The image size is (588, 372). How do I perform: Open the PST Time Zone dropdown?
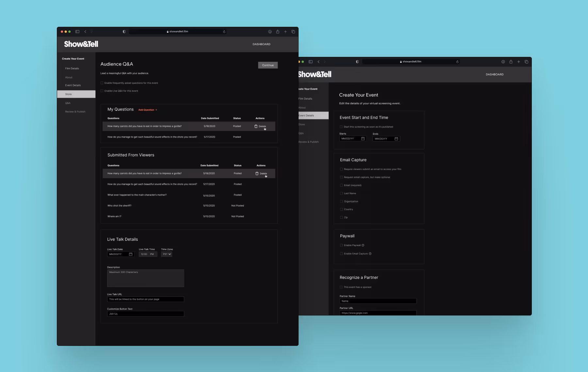[x=167, y=254]
